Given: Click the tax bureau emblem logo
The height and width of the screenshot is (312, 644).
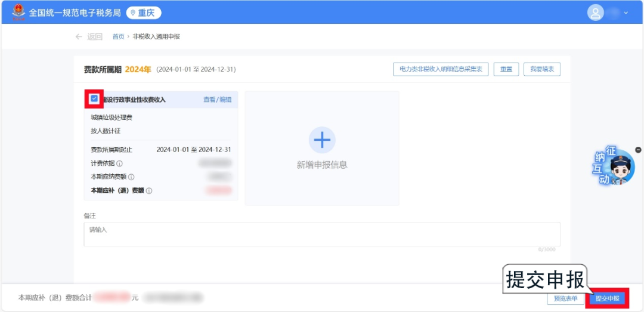Looking at the screenshot, I should [18, 12].
